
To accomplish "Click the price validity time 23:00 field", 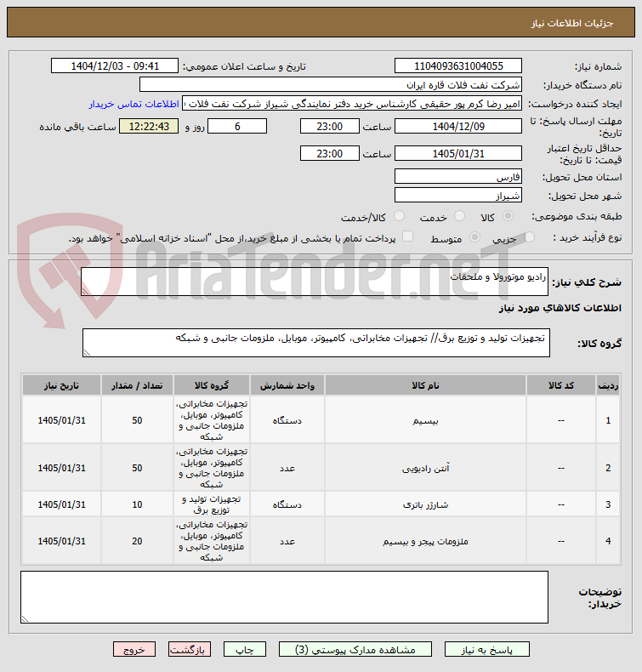I will (329, 153).
